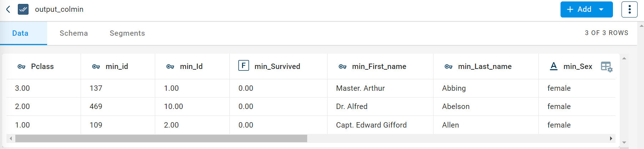Click the blue Add button
Viewport: 644px width, 149px height.
(579, 9)
